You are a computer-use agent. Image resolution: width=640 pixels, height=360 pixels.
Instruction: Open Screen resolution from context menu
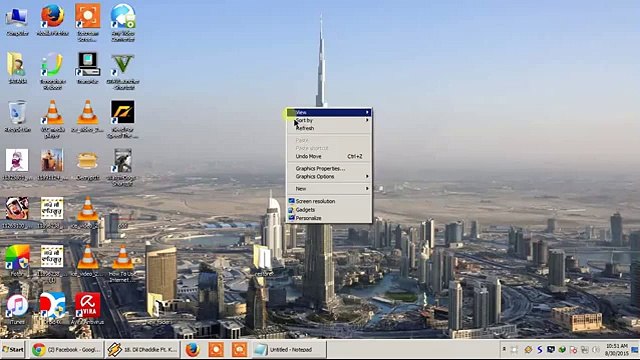point(329,201)
